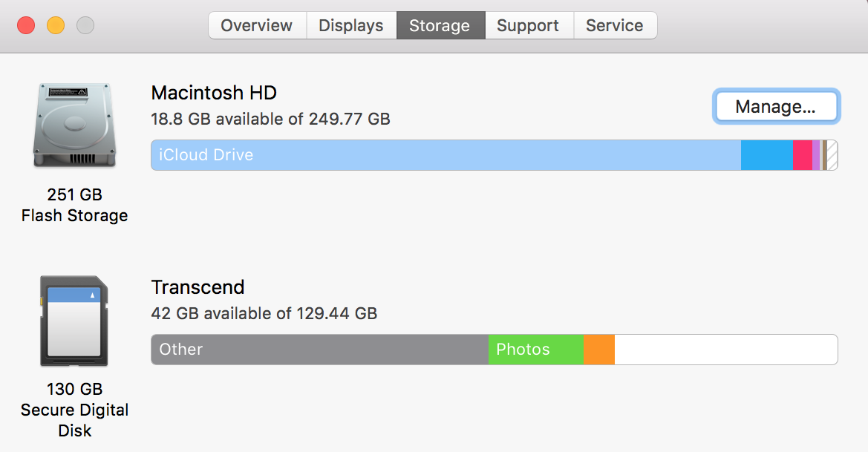Click the green Photos storage segment
The image size is (868, 452).
click(x=535, y=350)
